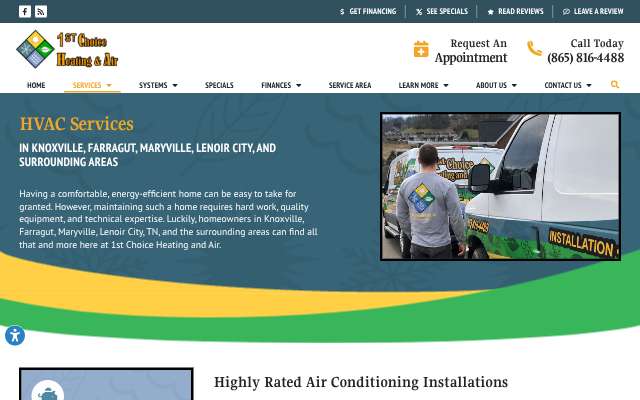Open the site search magnifier icon

tap(615, 84)
